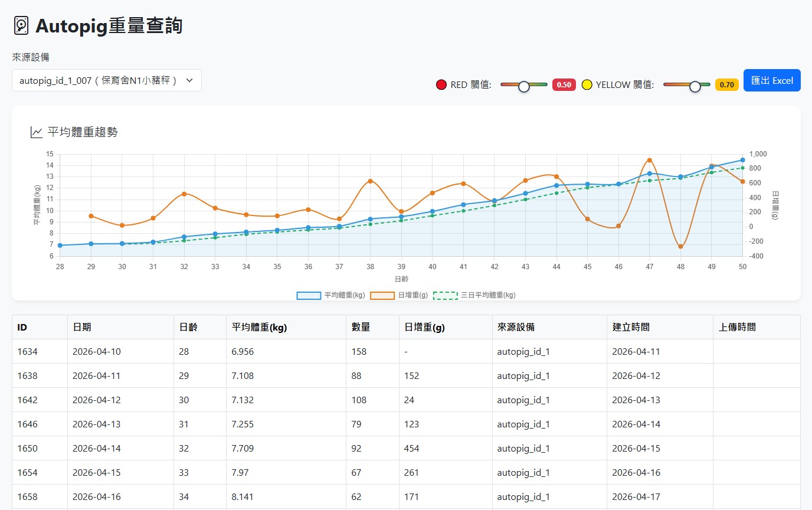Click the red 0.50 threshold badge

coord(564,84)
